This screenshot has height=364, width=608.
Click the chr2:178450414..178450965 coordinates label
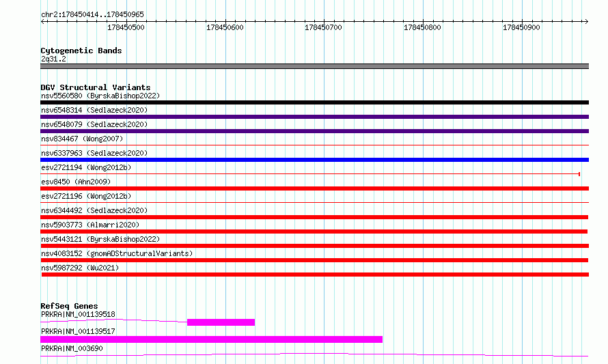[92, 14]
